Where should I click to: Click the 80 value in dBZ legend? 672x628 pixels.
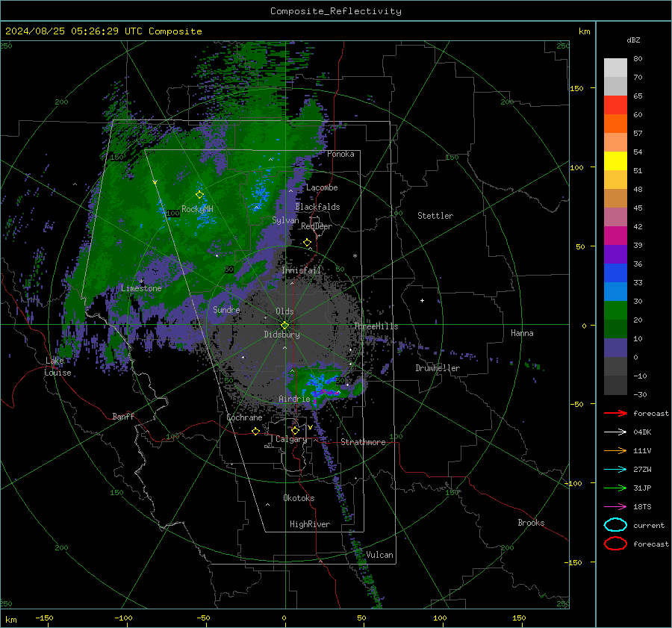[638, 59]
